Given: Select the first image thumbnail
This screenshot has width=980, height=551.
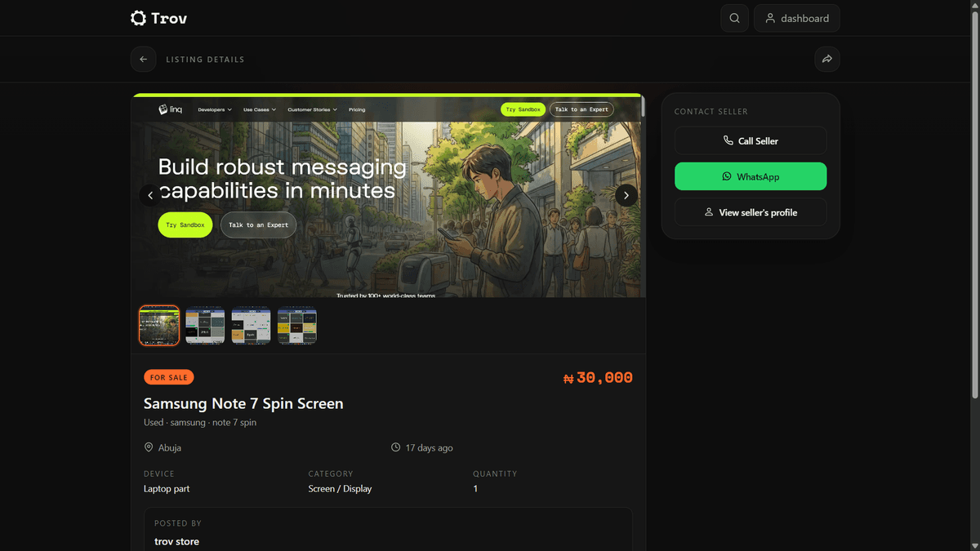Looking at the screenshot, I should coord(159,326).
